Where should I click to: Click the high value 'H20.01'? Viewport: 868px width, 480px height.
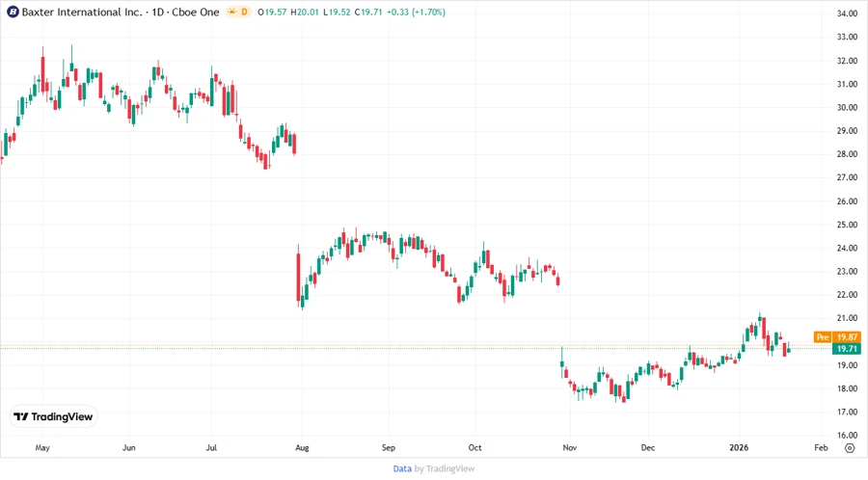(x=305, y=12)
